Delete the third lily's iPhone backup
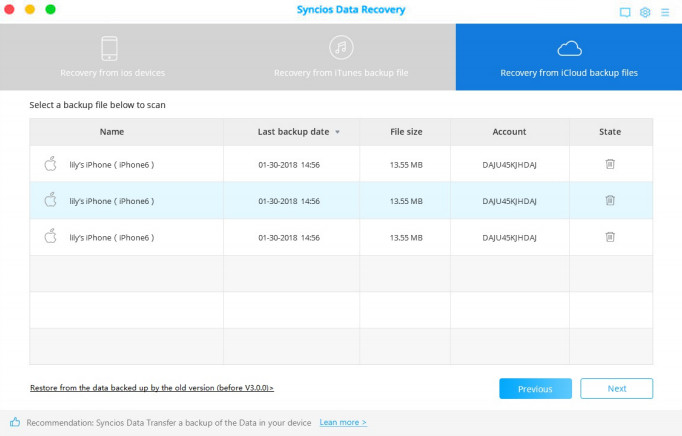This screenshot has height=436, width=682. (x=610, y=237)
